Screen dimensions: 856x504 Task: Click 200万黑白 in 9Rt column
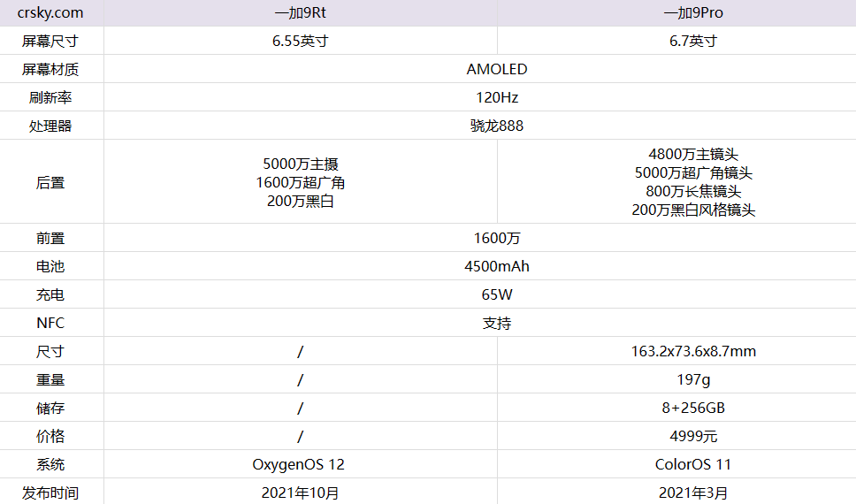tap(301, 201)
